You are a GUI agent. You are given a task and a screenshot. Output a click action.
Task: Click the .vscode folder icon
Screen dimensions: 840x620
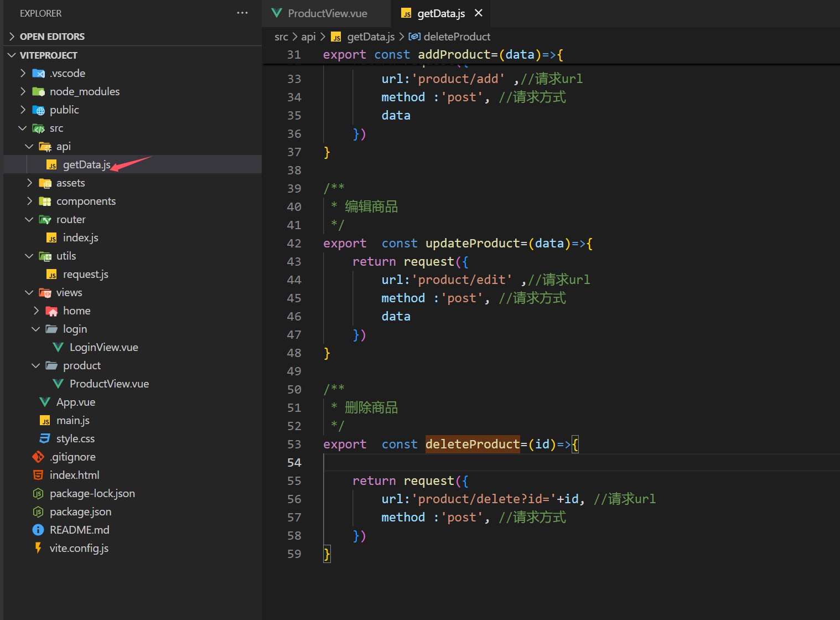coord(38,73)
